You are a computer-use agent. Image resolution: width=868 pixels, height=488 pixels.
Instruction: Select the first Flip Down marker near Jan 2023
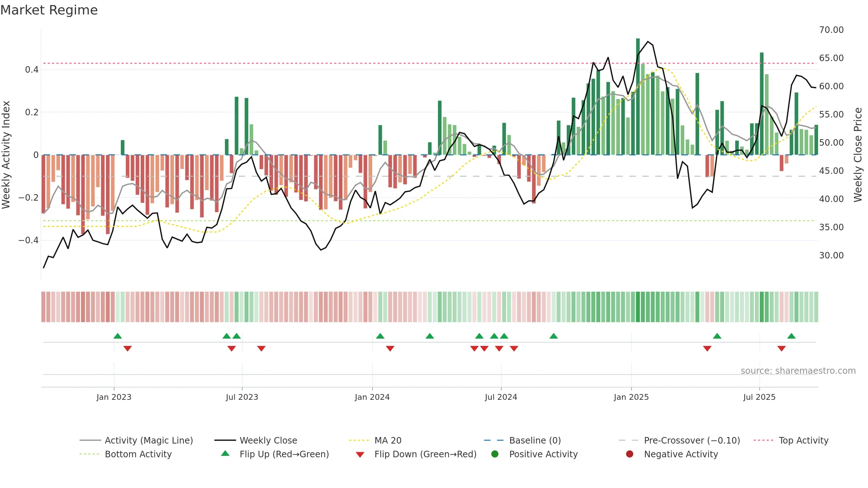click(x=128, y=348)
